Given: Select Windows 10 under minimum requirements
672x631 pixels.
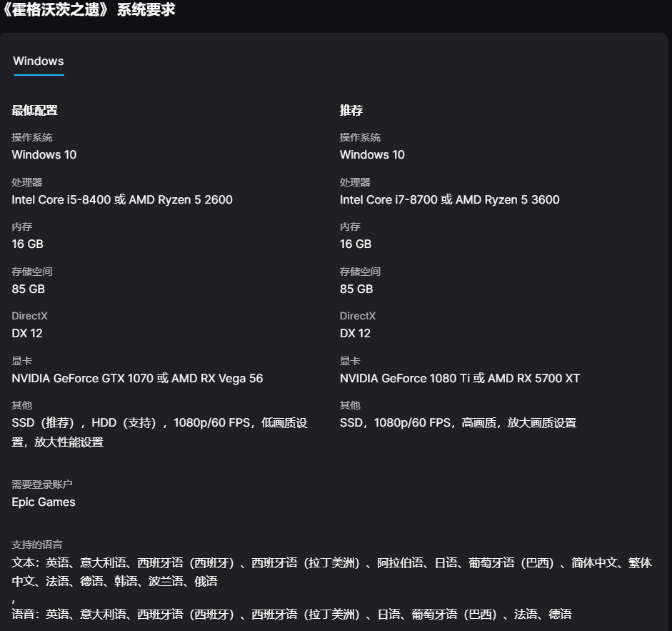Looking at the screenshot, I should click(44, 154).
